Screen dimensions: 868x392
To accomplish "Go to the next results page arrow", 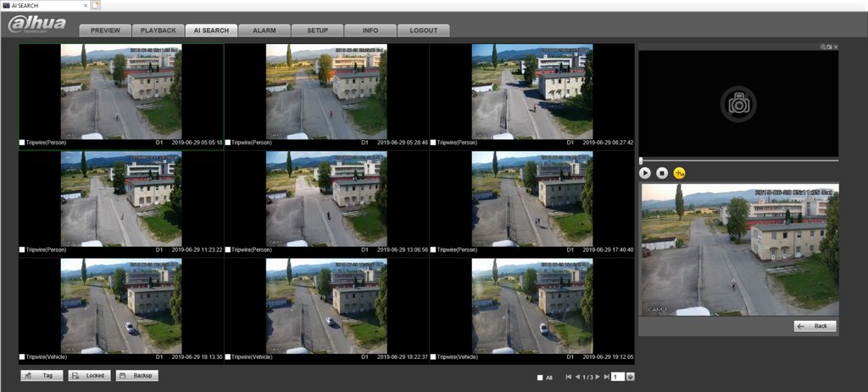I will (x=597, y=377).
